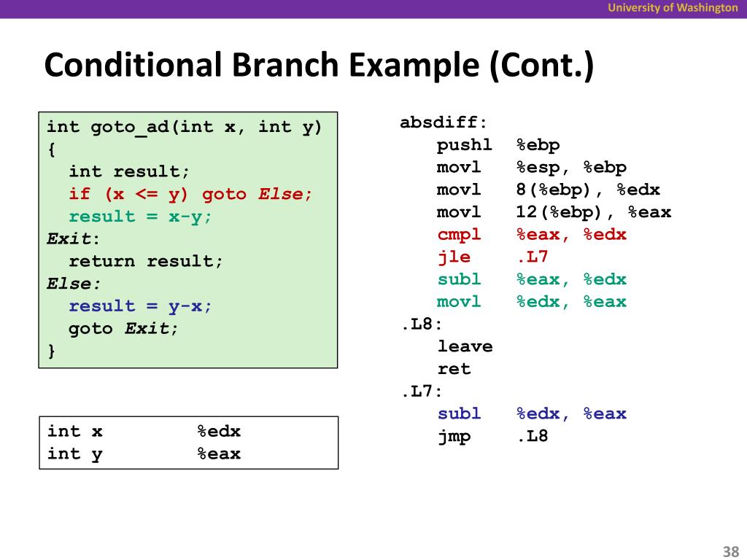This screenshot has height=560, width=747.
Task: Click the 'int x %edx' register mapping row
Action: coord(144,432)
